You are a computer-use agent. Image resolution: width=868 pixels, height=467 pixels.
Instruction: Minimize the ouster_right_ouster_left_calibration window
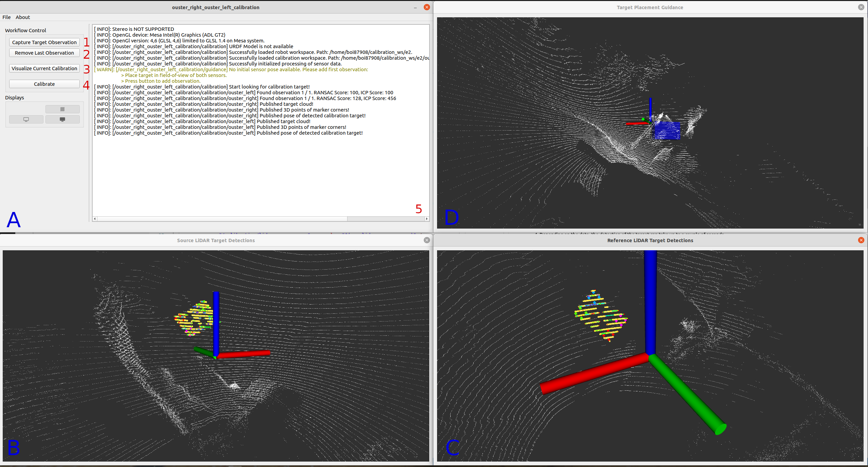tap(415, 7)
